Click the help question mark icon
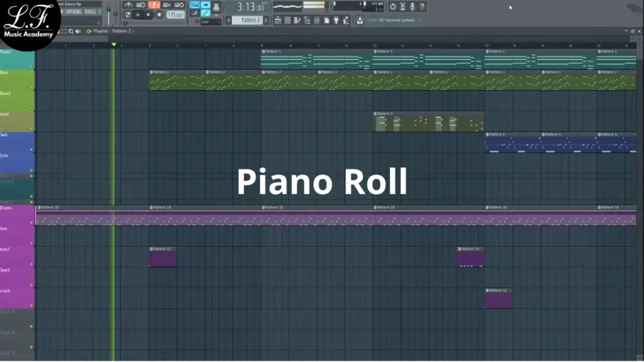Viewport: 644px width, 362px height. click(422, 6)
